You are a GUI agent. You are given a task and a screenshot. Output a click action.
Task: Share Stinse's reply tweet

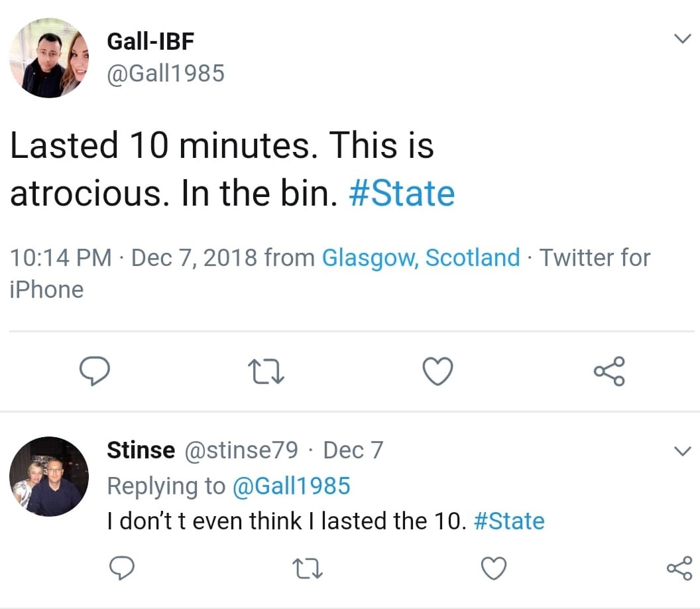coord(679,569)
